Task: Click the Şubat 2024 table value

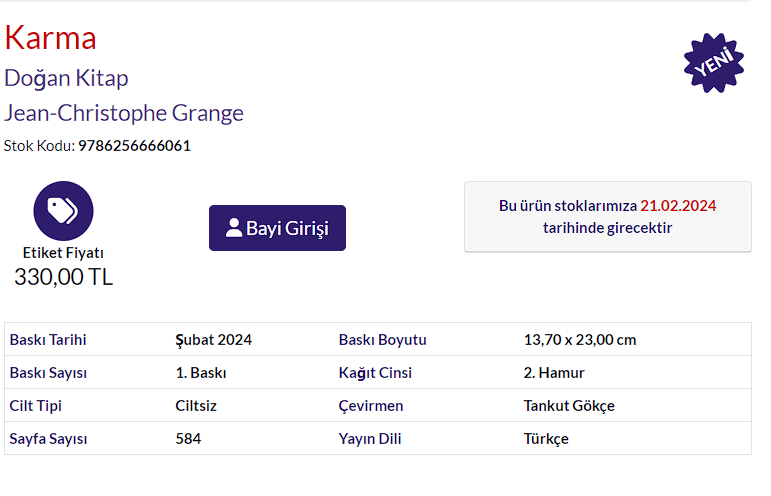Action: point(213,340)
